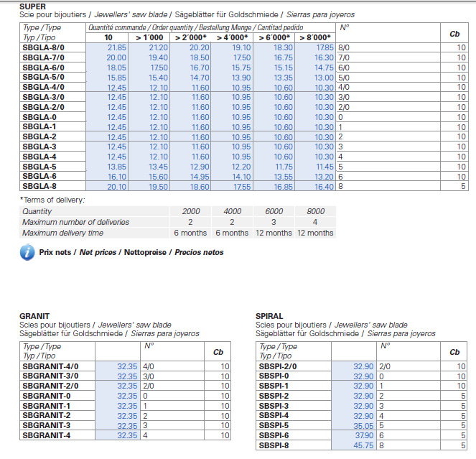Click the 45.75 price for SBSPI-8
This screenshot has width=476, height=459.
363,445
